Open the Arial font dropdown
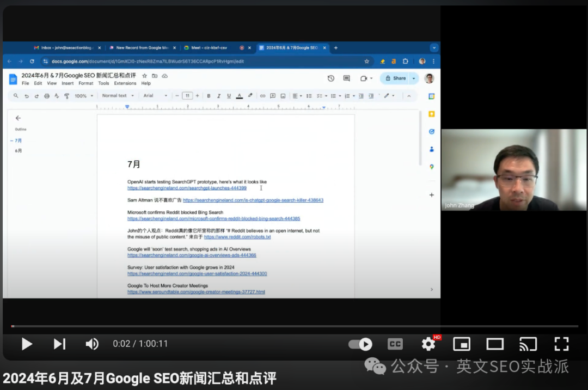 click(155, 96)
